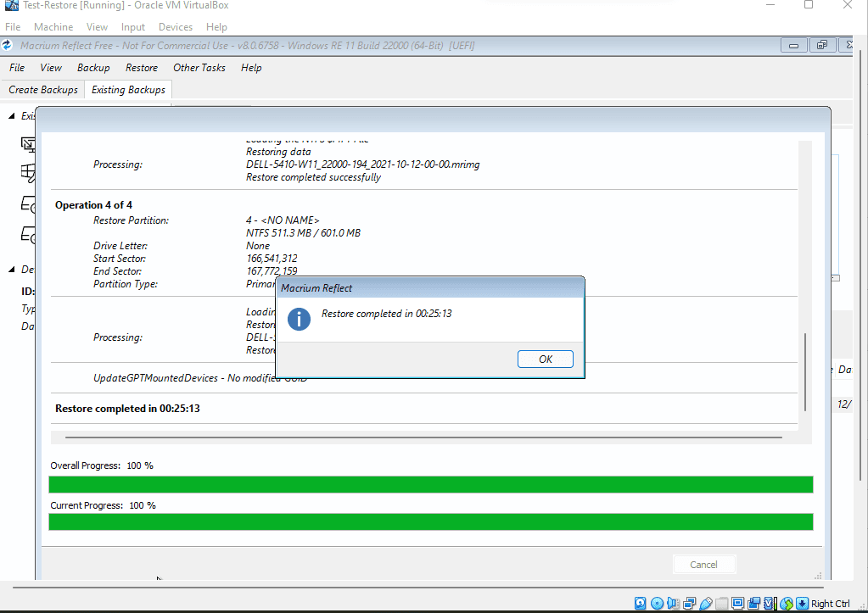Viewport: 868px width, 613px height.
Task: Open VirtualBox Devices menu
Action: click(x=176, y=27)
